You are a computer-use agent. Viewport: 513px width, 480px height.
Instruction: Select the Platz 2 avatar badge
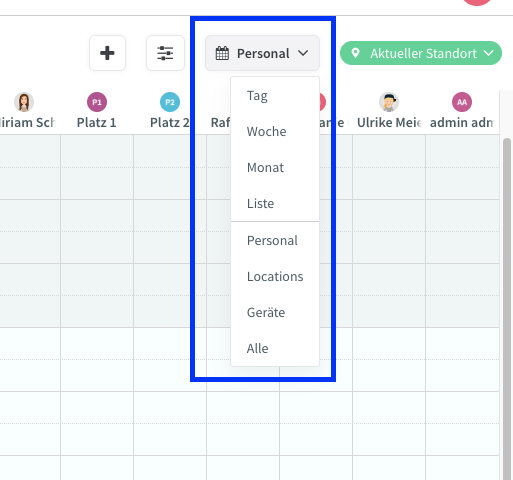point(170,102)
